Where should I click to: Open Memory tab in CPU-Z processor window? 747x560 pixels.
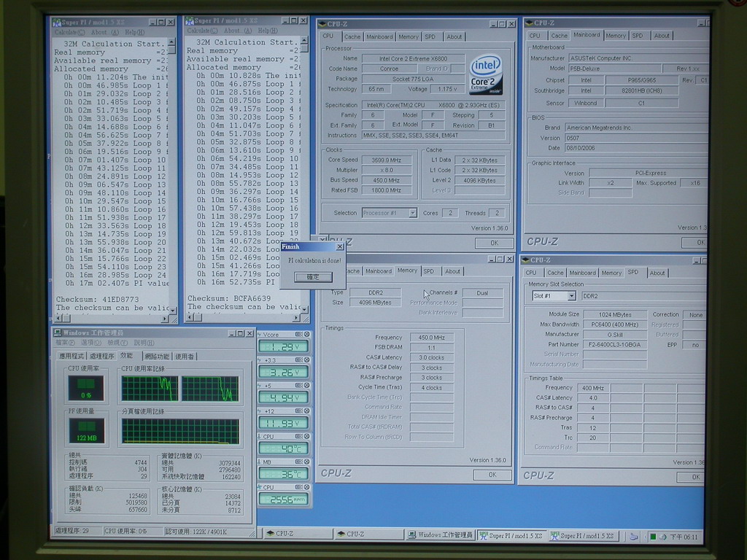click(409, 36)
